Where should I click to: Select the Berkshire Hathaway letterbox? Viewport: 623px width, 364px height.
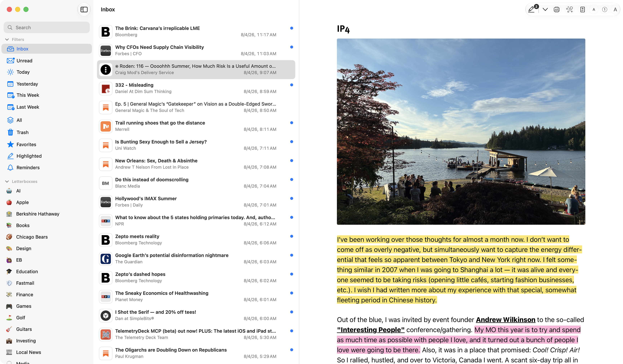coord(47,214)
